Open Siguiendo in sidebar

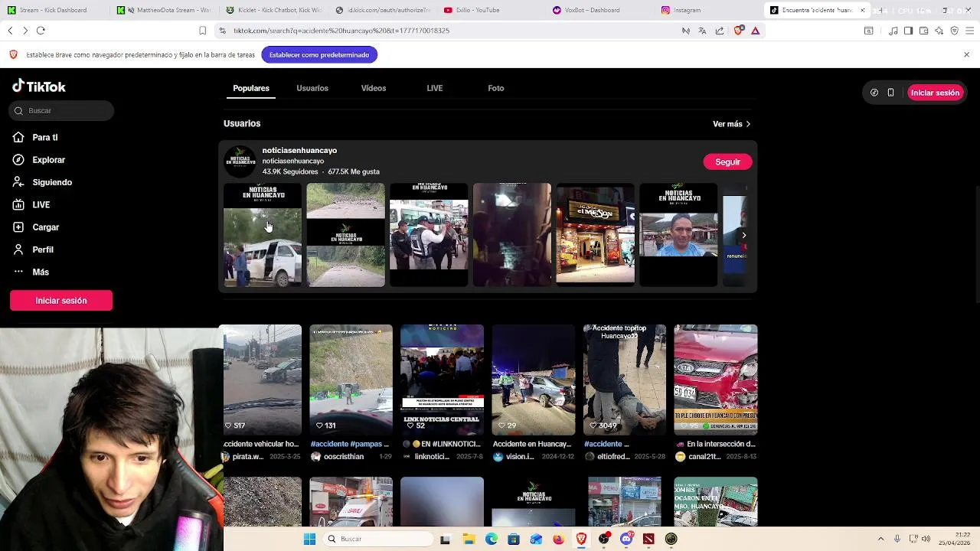click(43, 182)
